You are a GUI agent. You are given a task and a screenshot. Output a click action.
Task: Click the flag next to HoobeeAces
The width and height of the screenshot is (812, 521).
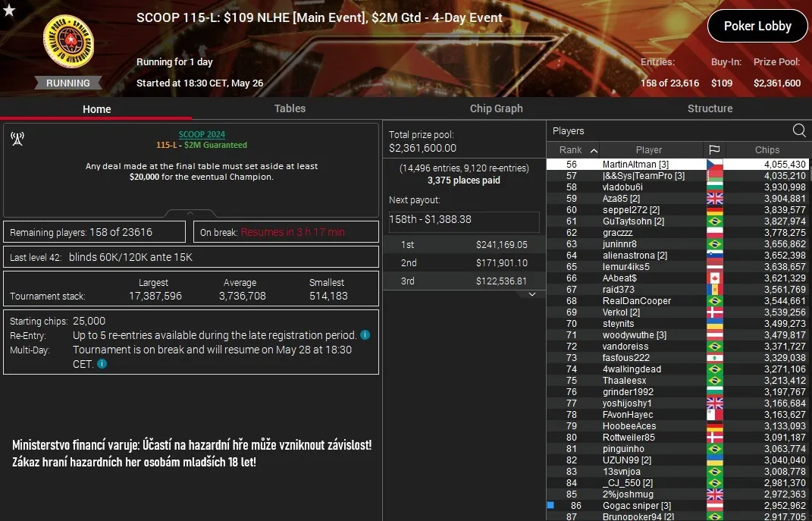coord(715,426)
